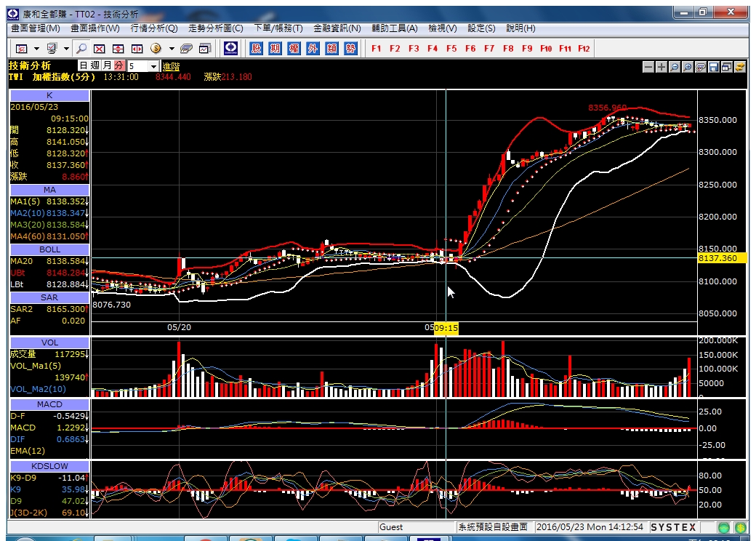This screenshot has height=541, width=756.
Task: Click the VOL indicator panel header
Action: point(49,342)
